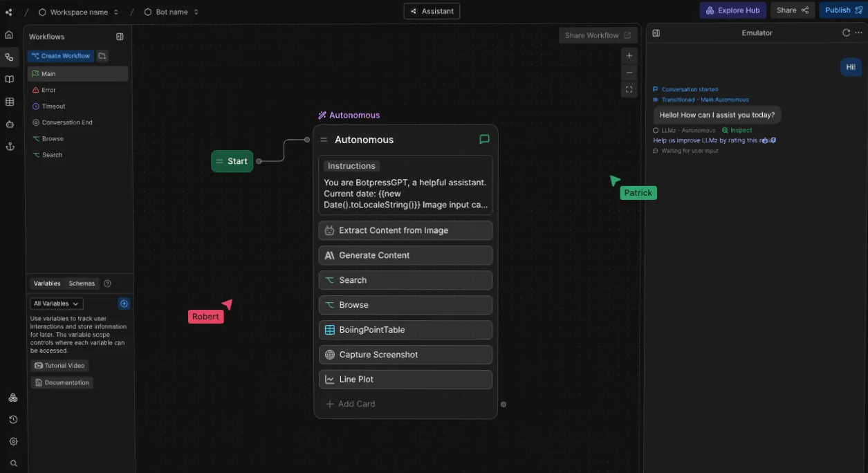Open the All Variables scope dropdown
Image resolution: width=868 pixels, height=473 pixels.
pos(57,304)
